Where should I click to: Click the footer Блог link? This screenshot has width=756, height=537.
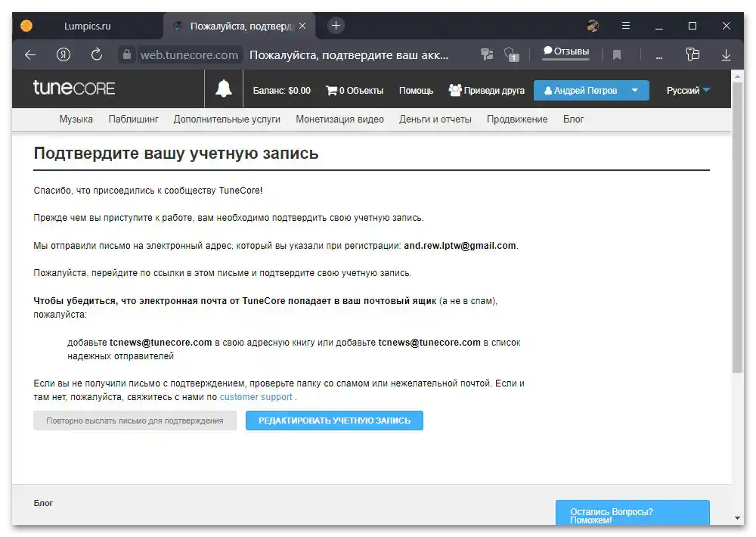pyautogui.click(x=43, y=503)
